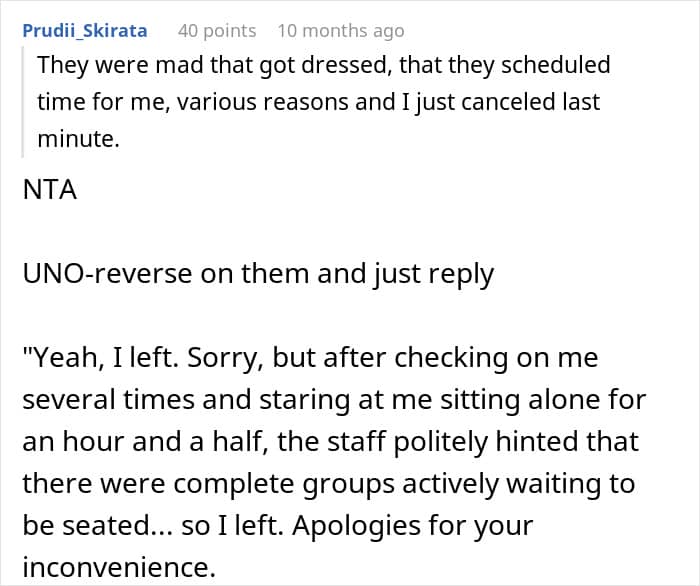Click the quote's last line reading "minute."

78,139
